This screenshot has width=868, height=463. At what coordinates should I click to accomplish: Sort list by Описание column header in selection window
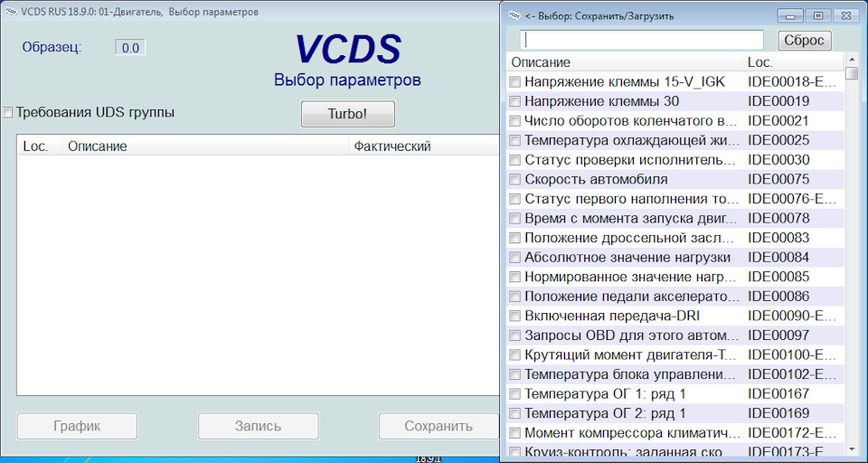625,62
